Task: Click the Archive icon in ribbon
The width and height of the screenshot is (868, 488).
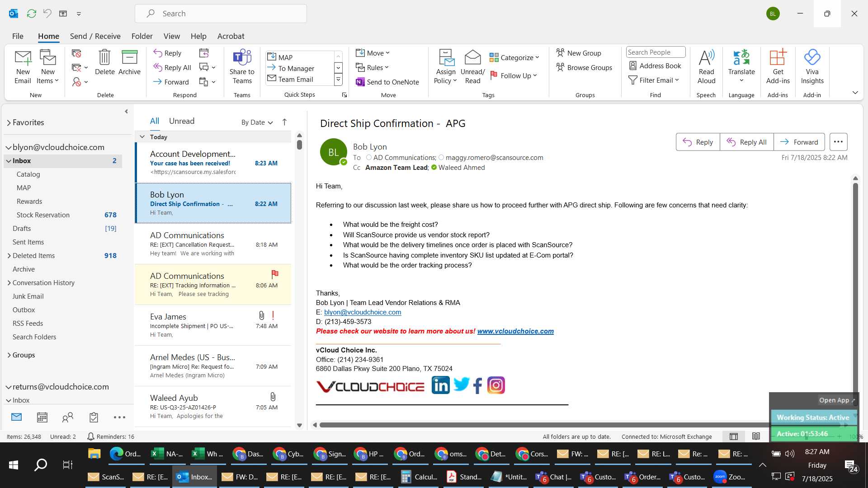Action: pos(129,58)
